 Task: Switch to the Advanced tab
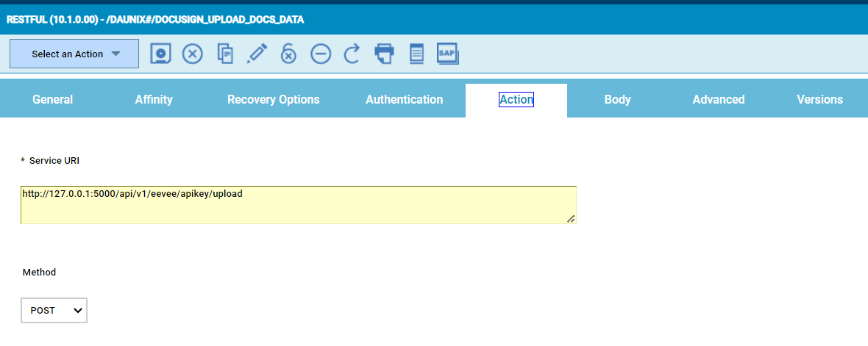point(719,99)
